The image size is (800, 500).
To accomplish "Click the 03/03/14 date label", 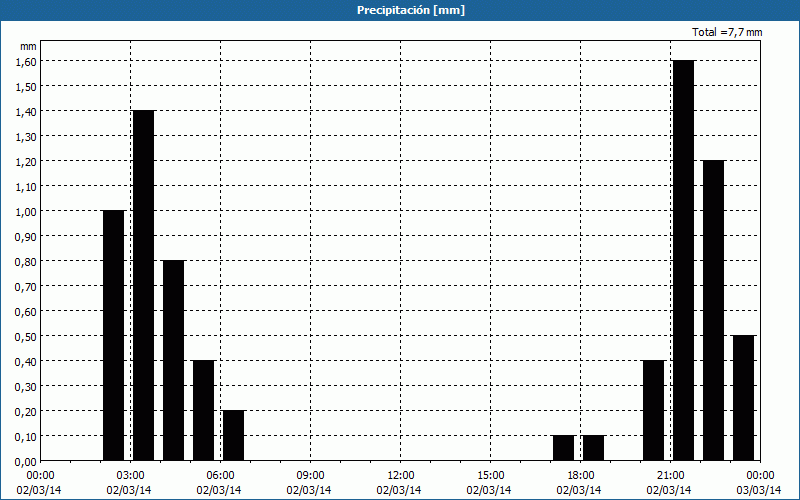I will [759, 490].
